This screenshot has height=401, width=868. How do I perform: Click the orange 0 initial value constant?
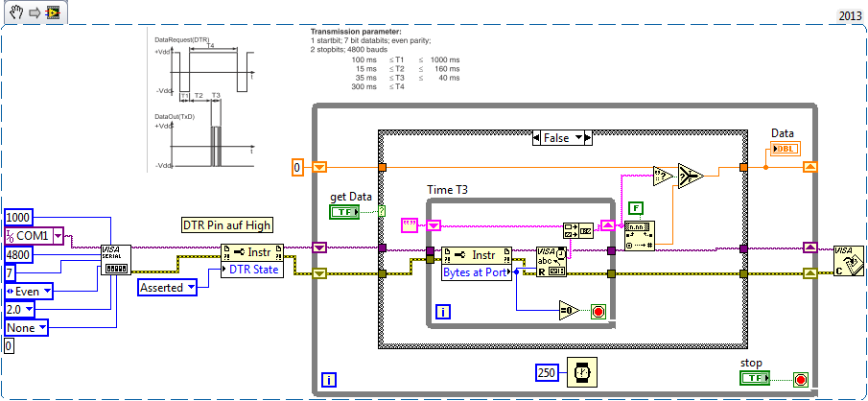[x=298, y=167]
